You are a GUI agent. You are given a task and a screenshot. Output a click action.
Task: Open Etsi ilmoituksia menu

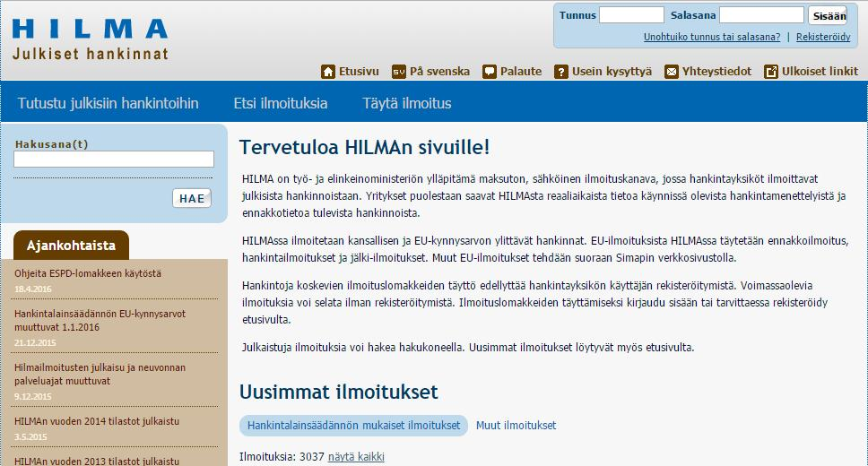point(281,103)
